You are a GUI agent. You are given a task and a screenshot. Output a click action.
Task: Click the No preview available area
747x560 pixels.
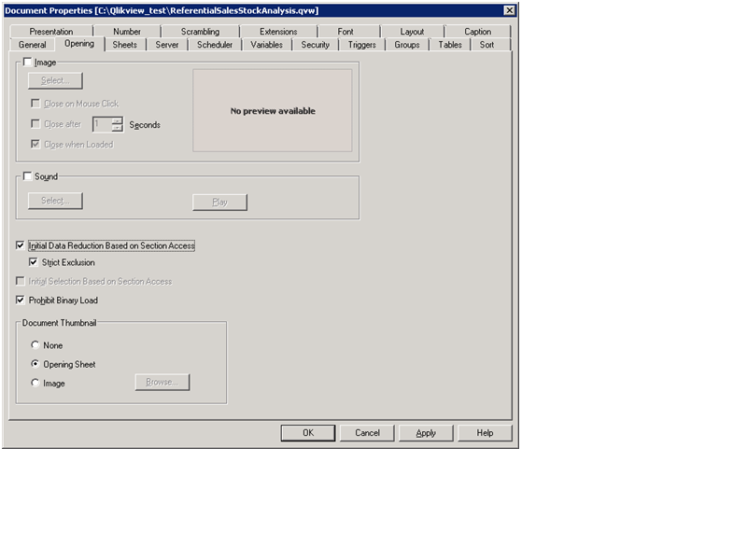click(x=273, y=110)
